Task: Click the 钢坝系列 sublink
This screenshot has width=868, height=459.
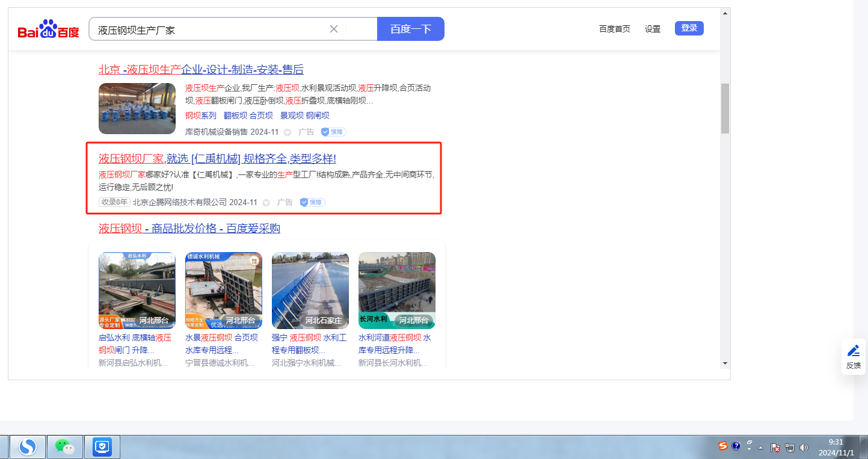Action: (201, 116)
